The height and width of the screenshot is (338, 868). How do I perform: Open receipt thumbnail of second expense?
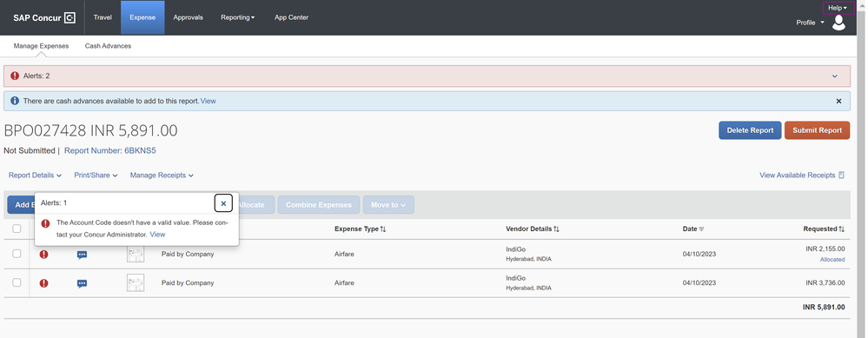click(135, 282)
